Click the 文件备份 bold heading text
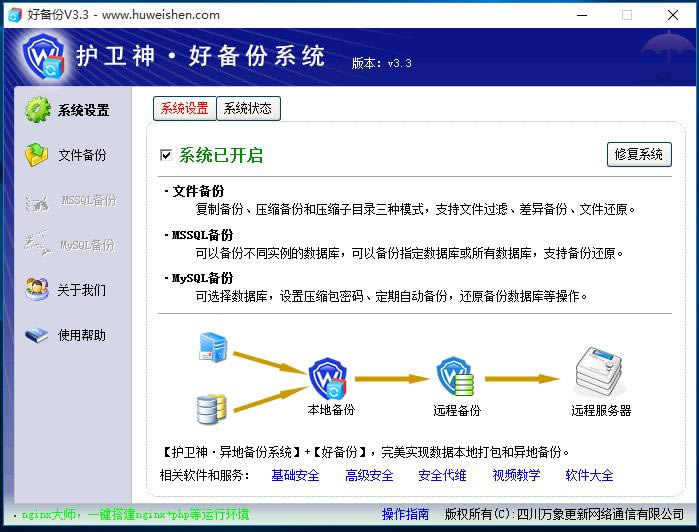 [198, 191]
